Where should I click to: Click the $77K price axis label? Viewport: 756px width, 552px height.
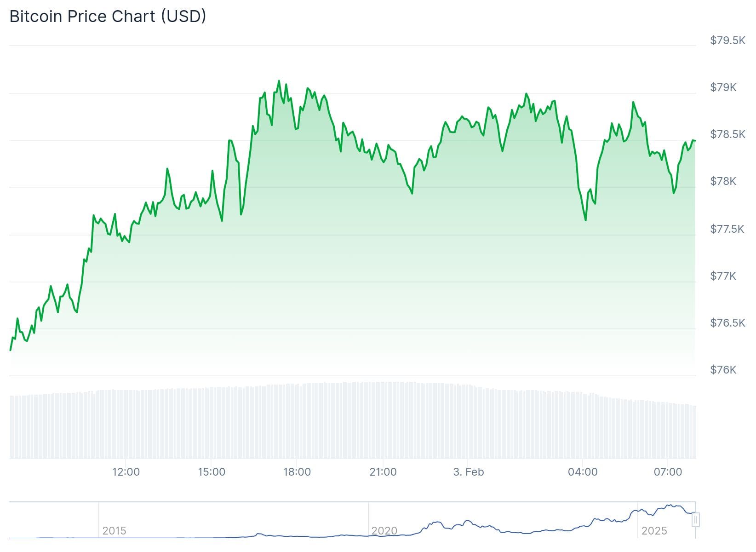[x=723, y=276]
